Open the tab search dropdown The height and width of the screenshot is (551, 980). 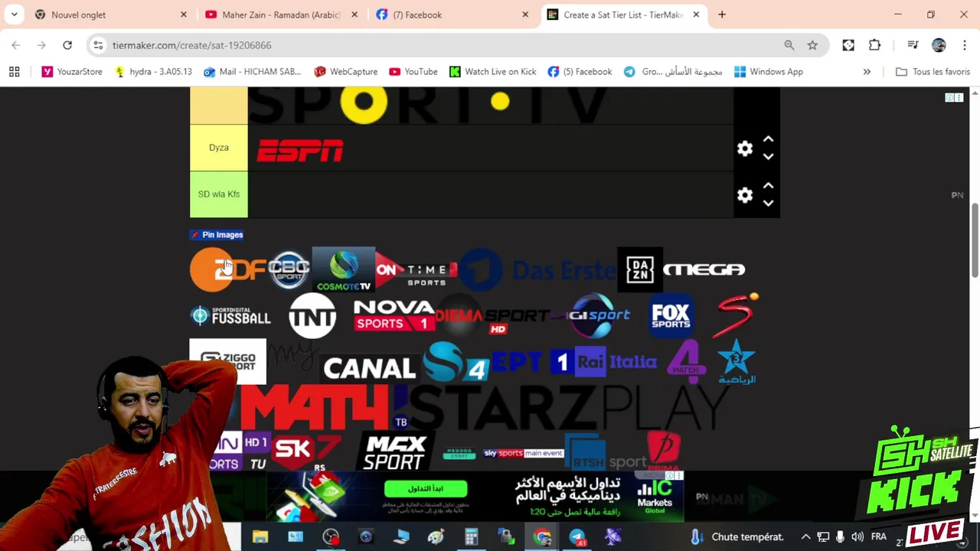pos(14,15)
